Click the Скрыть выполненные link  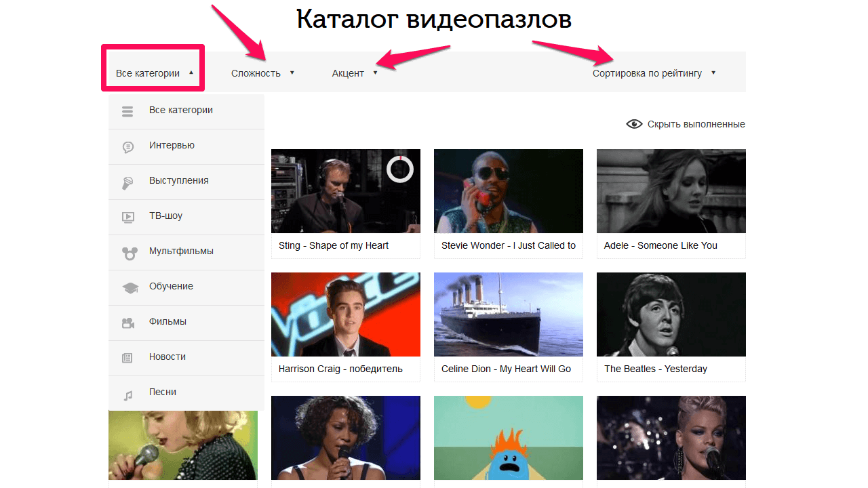coord(696,124)
